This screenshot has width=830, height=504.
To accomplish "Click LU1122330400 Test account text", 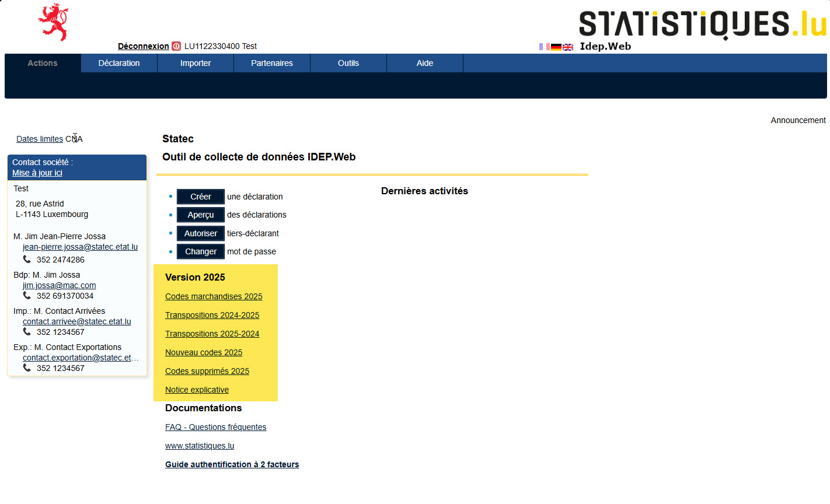I will (221, 46).
